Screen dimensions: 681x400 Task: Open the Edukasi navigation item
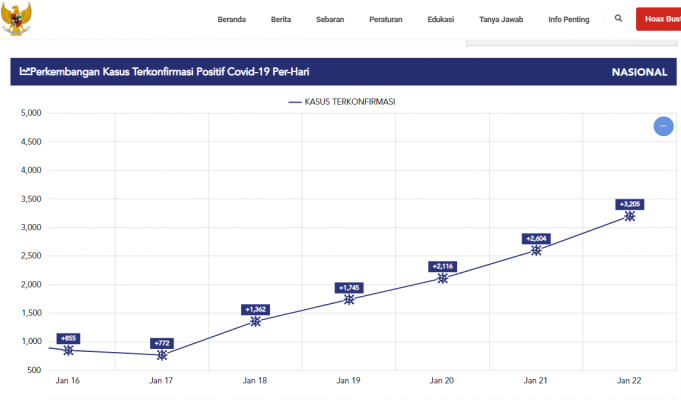[440, 19]
